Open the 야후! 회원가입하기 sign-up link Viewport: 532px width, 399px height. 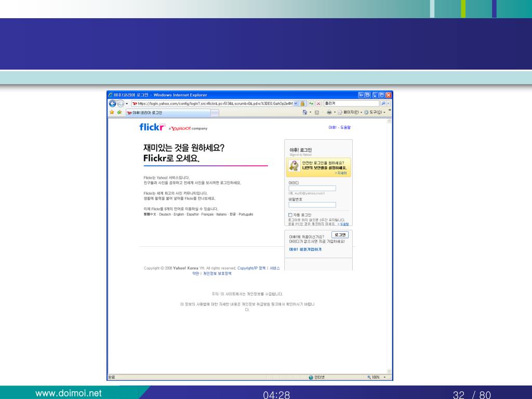coord(305,249)
